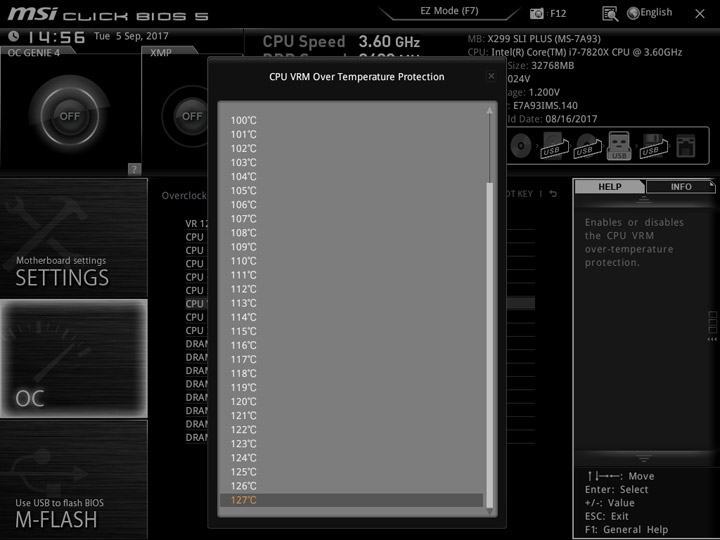Select the USB optical drive boot device icon
Screen dimensions: 720x540
tap(587, 146)
